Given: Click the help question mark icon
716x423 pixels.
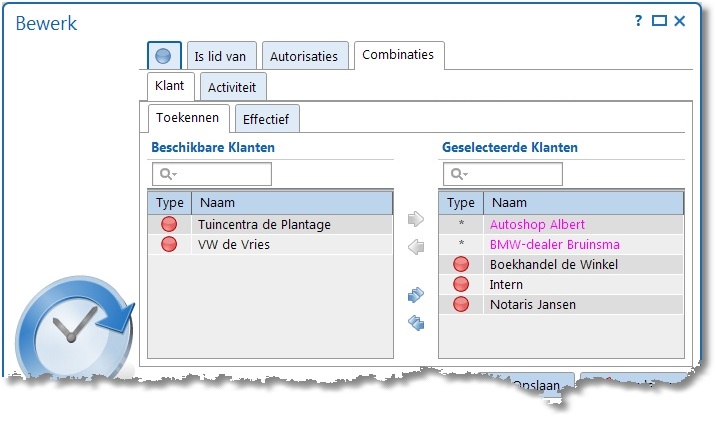Looking at the screenshot, I should [638, 21].
